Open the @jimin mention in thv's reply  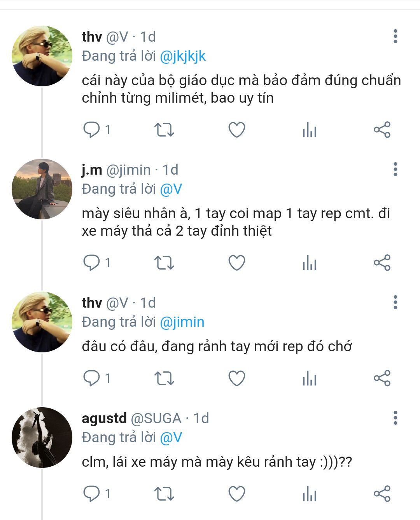182,322
